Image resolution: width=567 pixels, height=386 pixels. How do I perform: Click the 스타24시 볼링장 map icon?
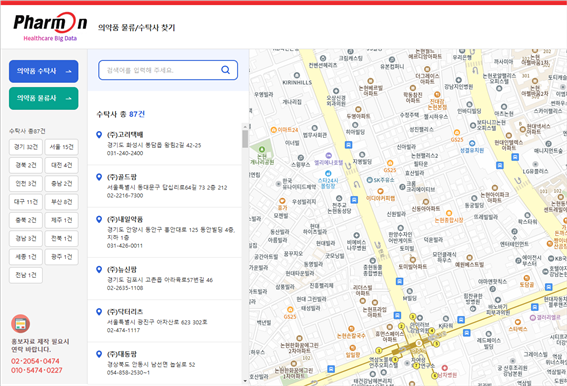(x=328, y=174)
